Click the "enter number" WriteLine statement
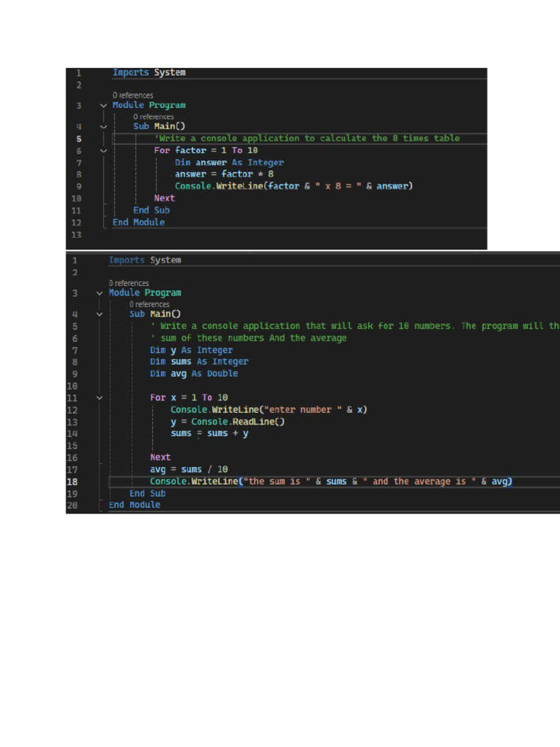The height and width of the screenshot is (747, 560). 268,409
